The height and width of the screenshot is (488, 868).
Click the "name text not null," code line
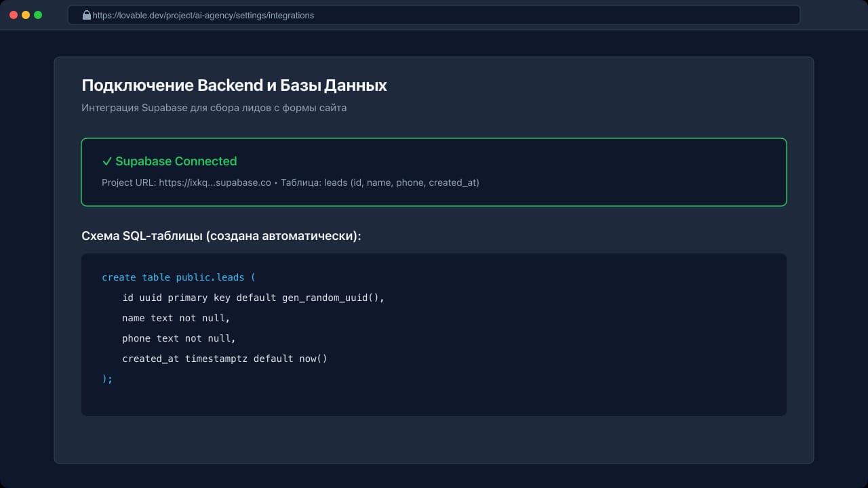point(176,318)
